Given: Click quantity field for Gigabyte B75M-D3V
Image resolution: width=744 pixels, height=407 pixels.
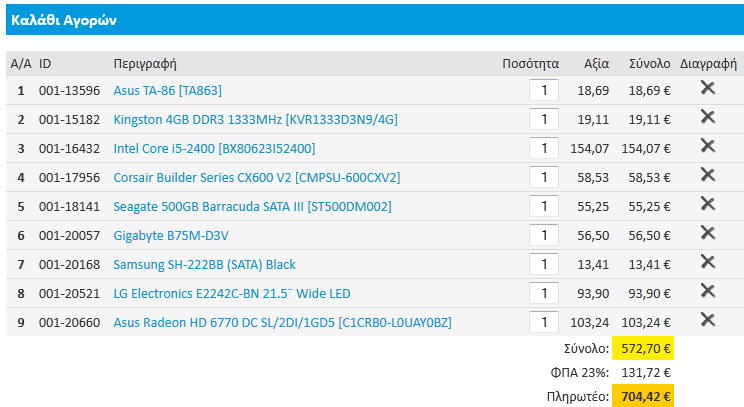Looking at the screenshot, I should [544, 235].
